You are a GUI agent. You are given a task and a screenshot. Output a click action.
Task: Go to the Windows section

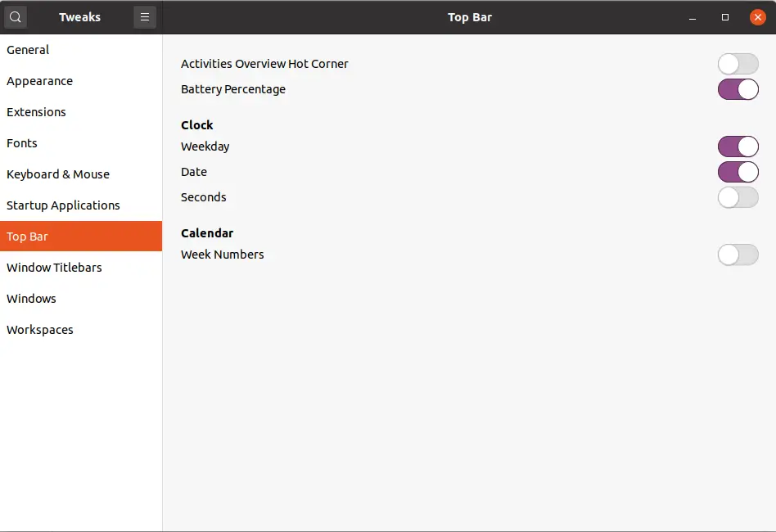point(81,299)
